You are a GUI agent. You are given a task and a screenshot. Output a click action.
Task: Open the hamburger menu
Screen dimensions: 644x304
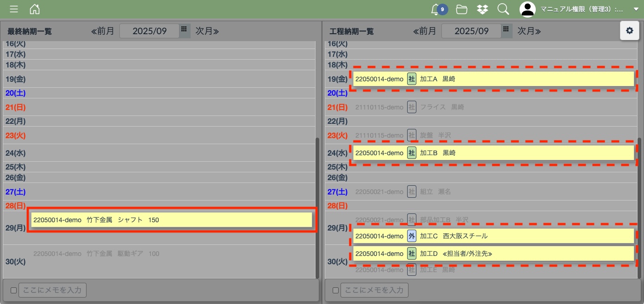pos(14,9)
